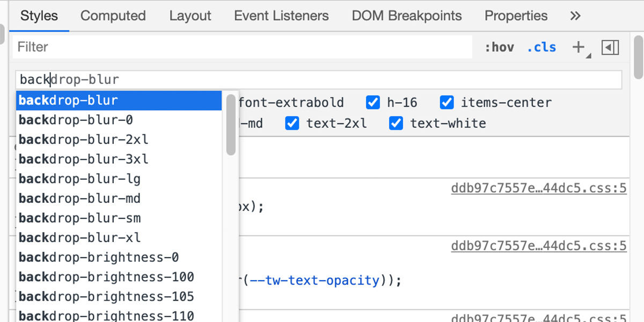Open the Styles tab
Viewport: 644px width, 322px height.
click(x=39, y=16)
